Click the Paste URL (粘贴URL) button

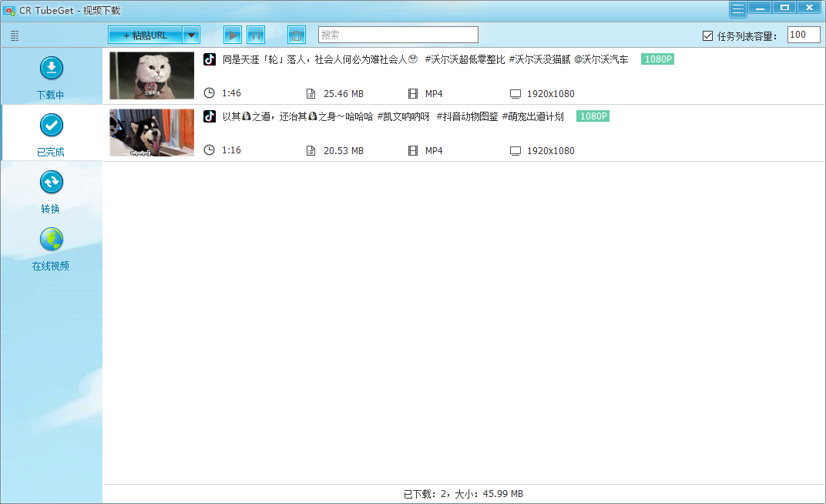click(x=146, y=35)
